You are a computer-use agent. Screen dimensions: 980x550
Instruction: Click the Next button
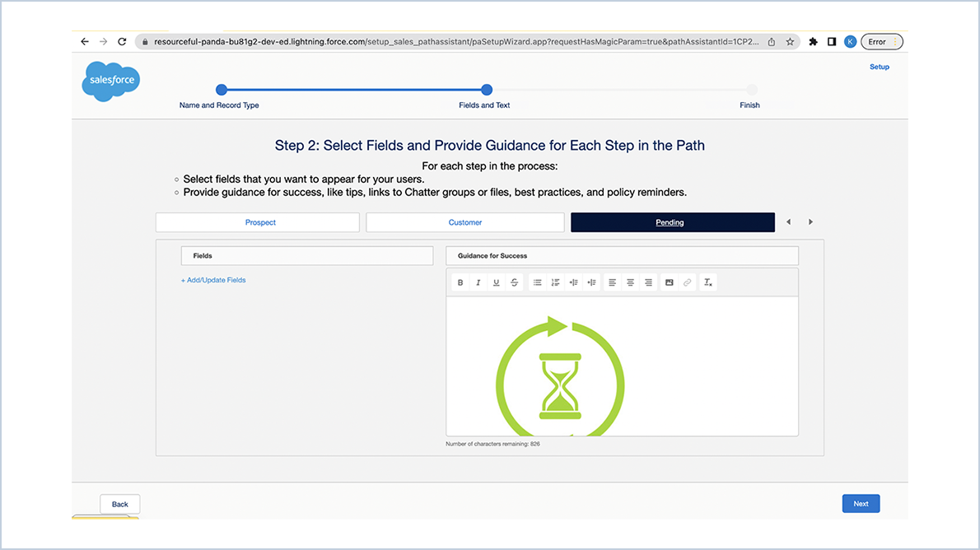coord(861,503)
